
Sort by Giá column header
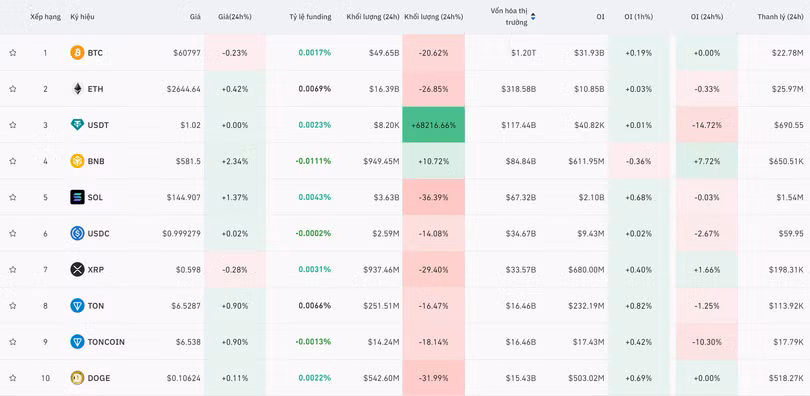195,17
